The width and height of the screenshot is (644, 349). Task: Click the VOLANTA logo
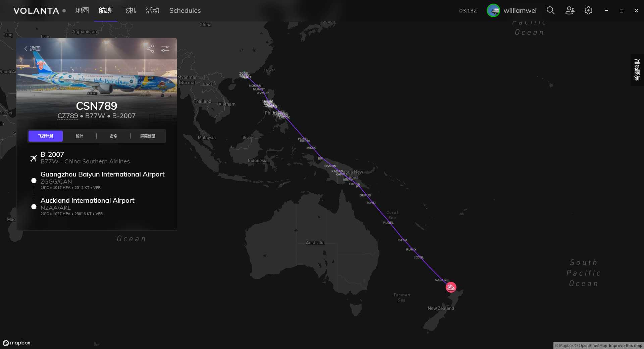(36, 11)
